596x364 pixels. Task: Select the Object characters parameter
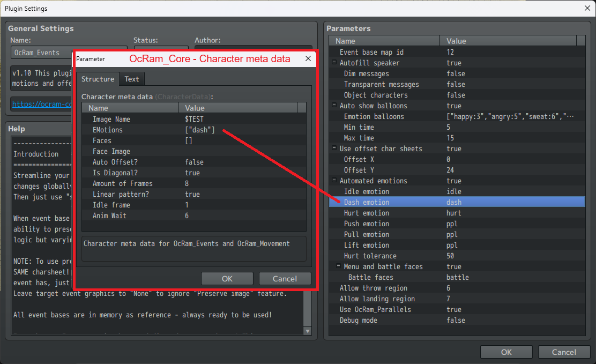click(x=457, y=95)
